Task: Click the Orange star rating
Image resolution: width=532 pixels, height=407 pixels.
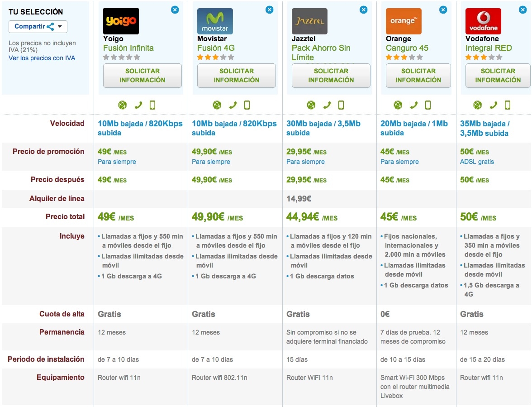Action: click(x=404, y=57)
